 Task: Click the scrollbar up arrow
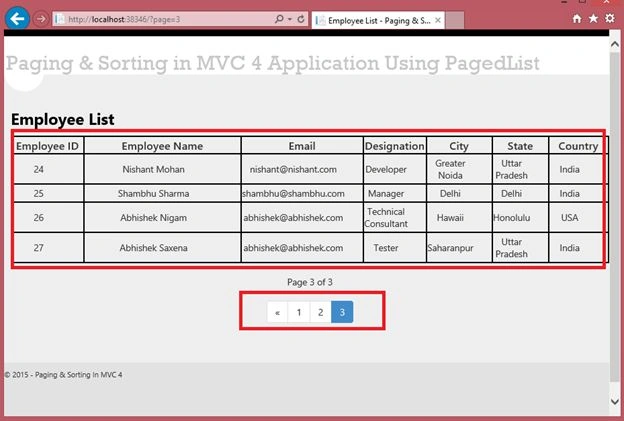click(615, 44)
